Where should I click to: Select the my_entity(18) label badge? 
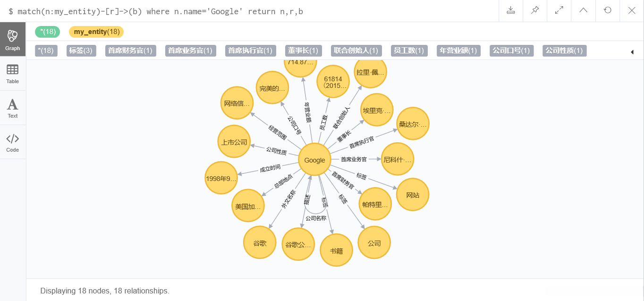pyautogui.click(x=96, y=32)
